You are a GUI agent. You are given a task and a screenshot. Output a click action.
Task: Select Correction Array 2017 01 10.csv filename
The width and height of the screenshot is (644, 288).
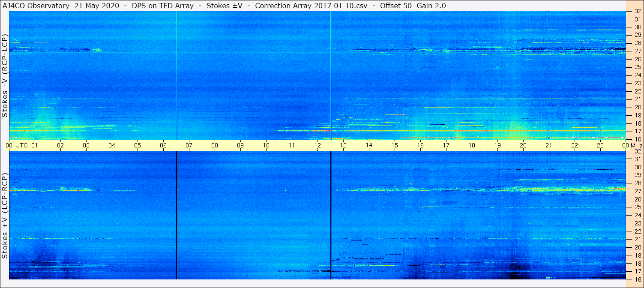311,6
